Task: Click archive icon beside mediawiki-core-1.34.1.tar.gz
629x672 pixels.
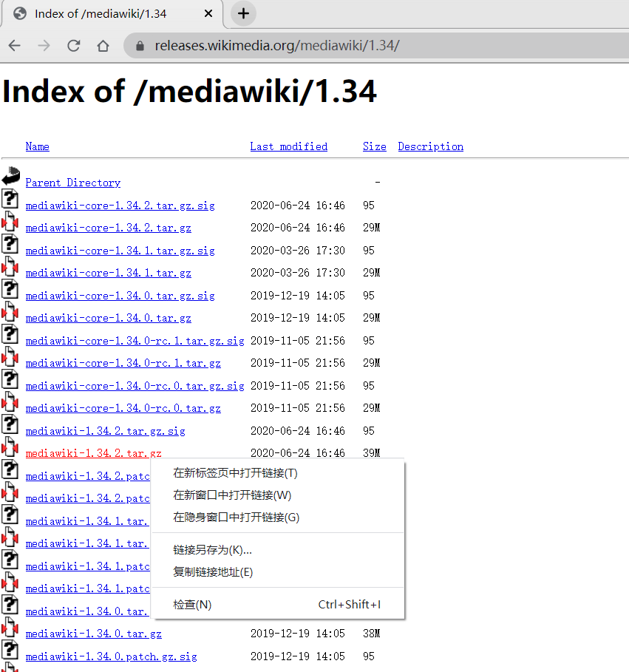Action: coord(10,267)
